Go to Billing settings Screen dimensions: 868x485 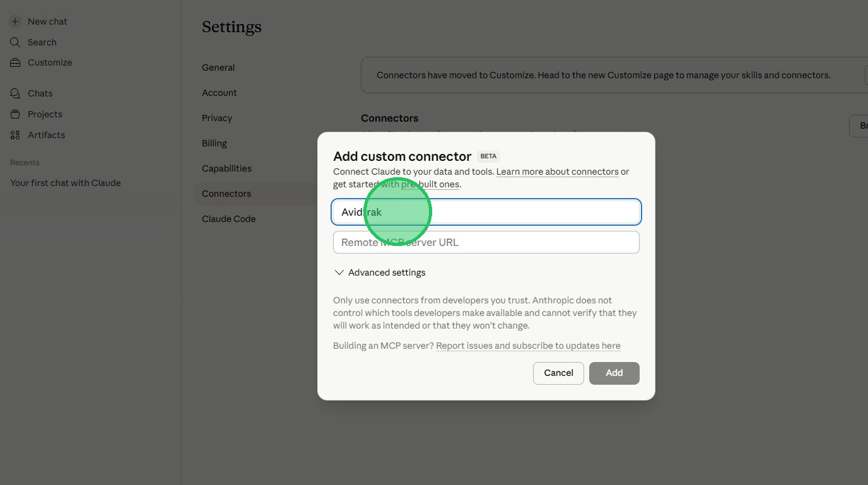(x=214, y=143)
